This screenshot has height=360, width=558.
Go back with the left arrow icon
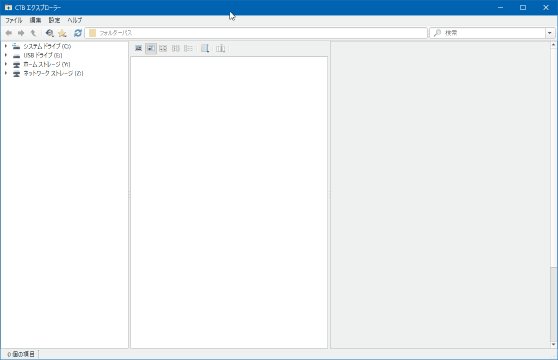point(9,33)
